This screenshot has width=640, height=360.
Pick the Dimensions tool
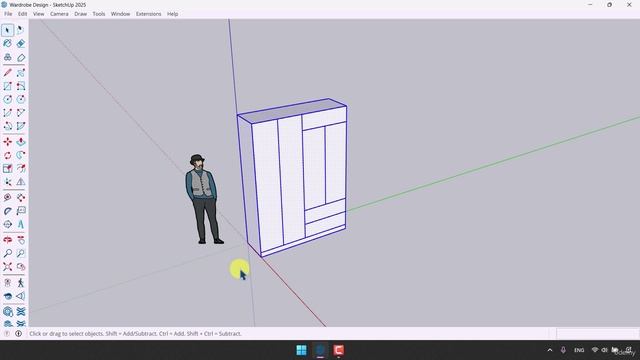(20, 197)
